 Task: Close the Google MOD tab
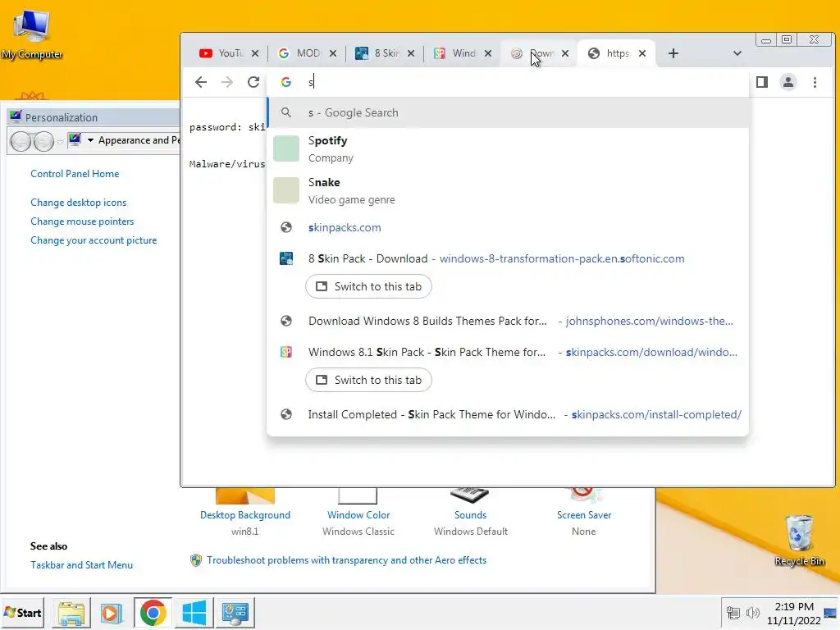333,53
